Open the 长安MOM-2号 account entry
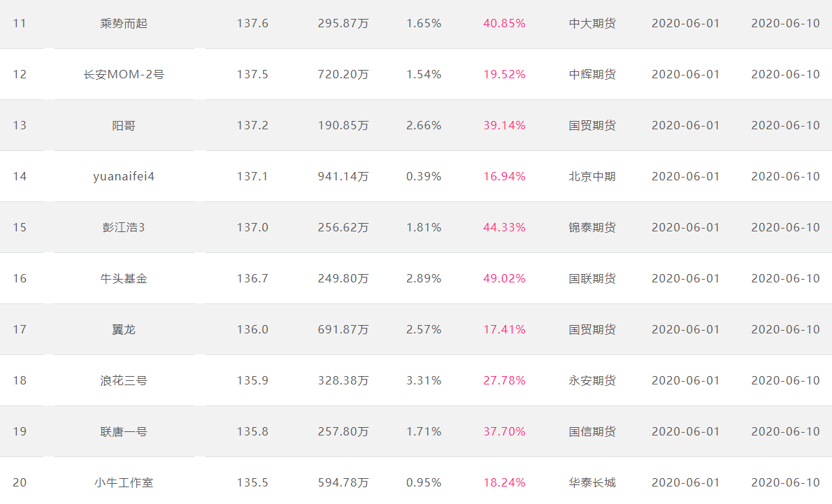 pos(124,74)
